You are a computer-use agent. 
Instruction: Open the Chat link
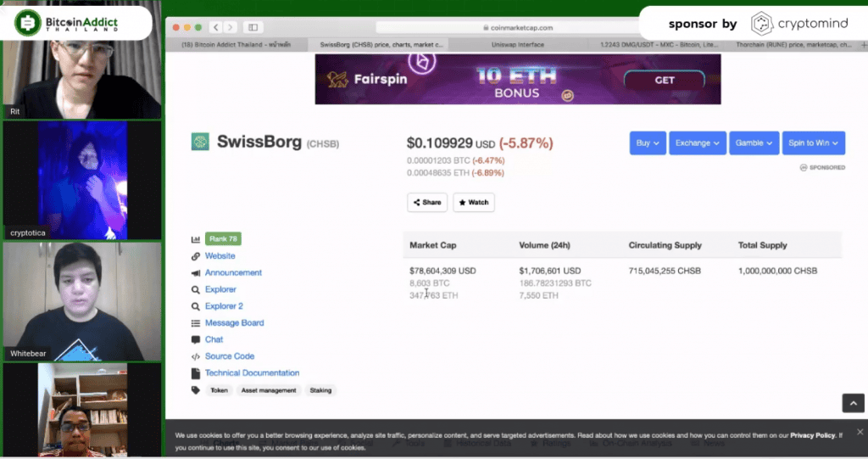(214, 339)
